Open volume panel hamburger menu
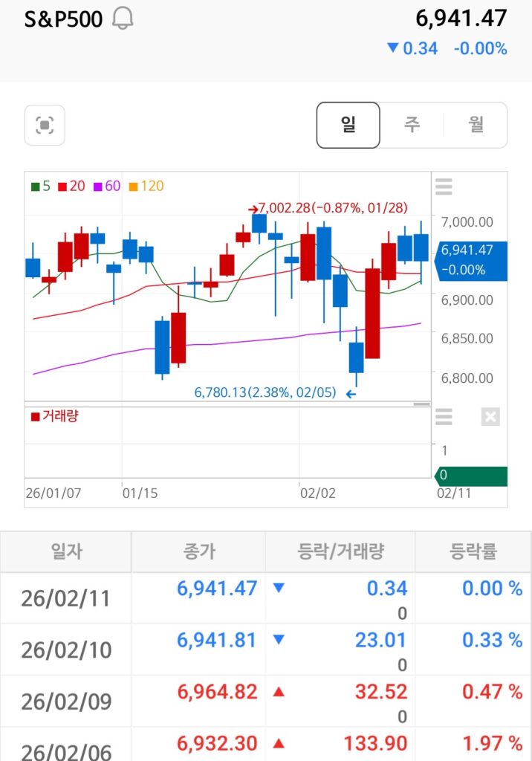The image size is (532, 761). tap(444, 417)
